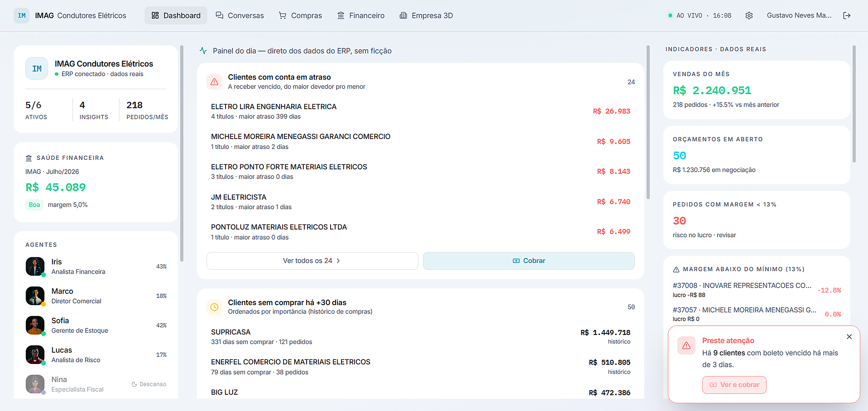Click 5/6 ATIVOS stat
This screenshot has width=868, height=411.
36,110
